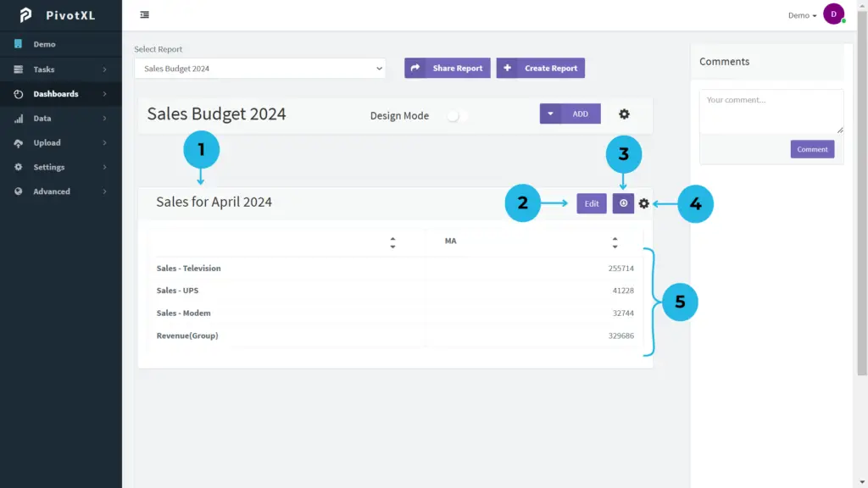868x488 pixels.
Task: Click the circular target icon beside Edit
Action: pyautogui.click(x=623, y=203)
